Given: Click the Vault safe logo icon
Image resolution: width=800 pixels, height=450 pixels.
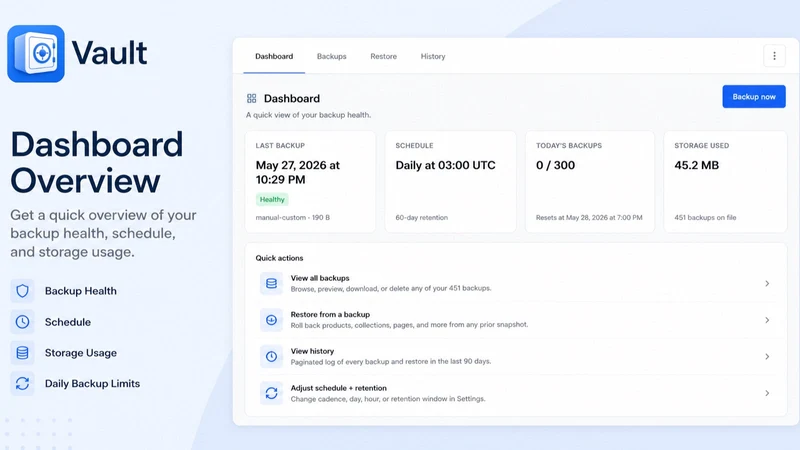Looking at the screenshot, I should [36, 54].
